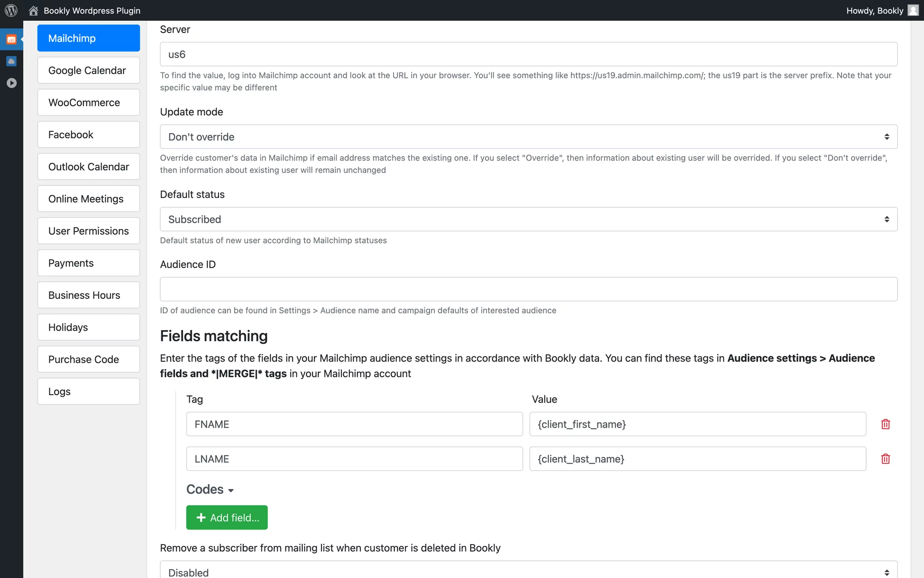Viewport: 924px width, 578px height.
Task: Open Logs settings
Action: (89, 392)
